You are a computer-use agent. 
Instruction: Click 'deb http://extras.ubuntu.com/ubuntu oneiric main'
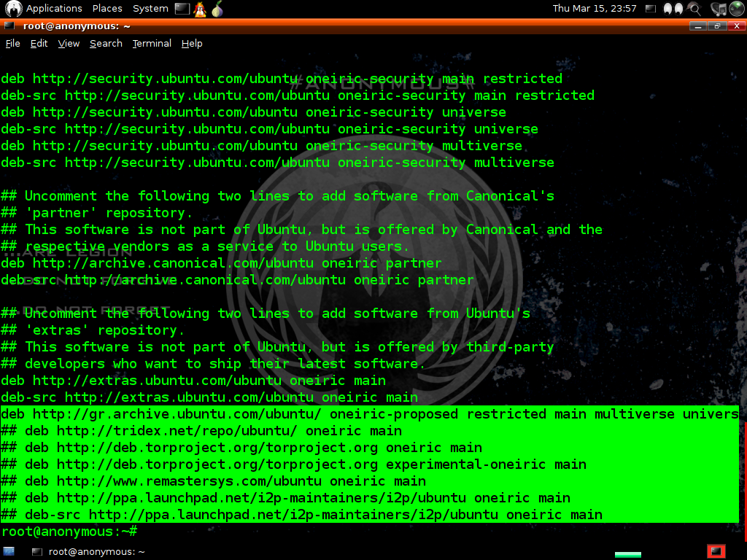pyautogui.click(x=193, y=380)
